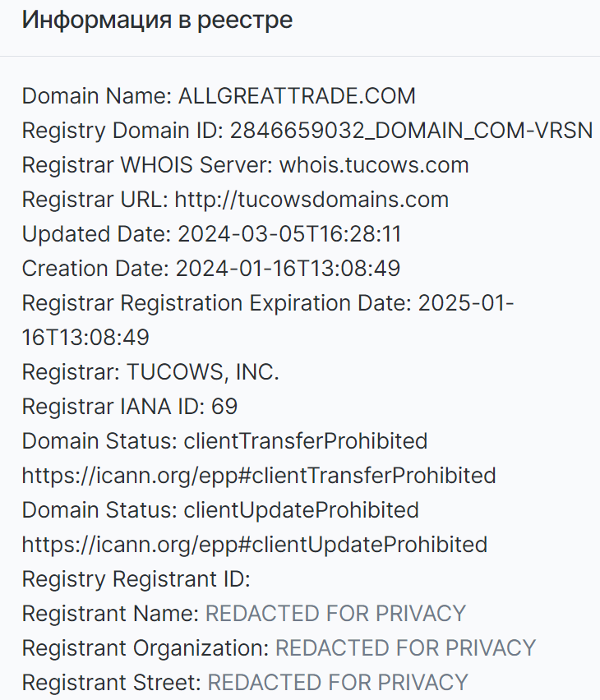Open the icann.org/epp#clientTransferProhibited link
Viewport: 600px width, 700px height.
click(x=259, y=476)
